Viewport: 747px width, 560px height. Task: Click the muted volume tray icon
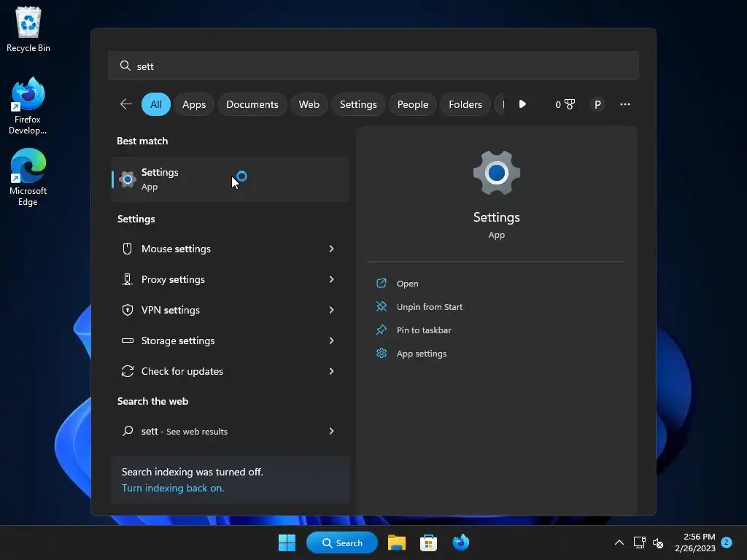tap(658, 542)
